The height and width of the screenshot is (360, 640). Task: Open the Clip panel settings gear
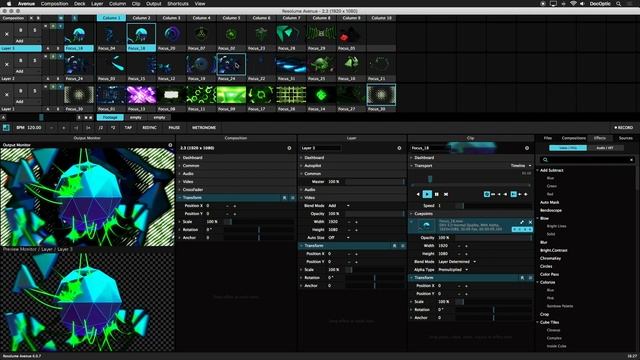527,148
